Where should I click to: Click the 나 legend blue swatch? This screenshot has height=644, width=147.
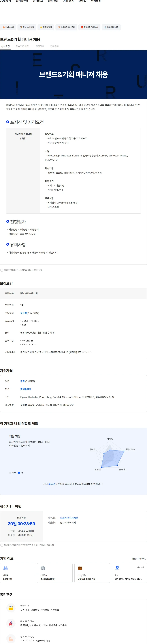point(19,473)
